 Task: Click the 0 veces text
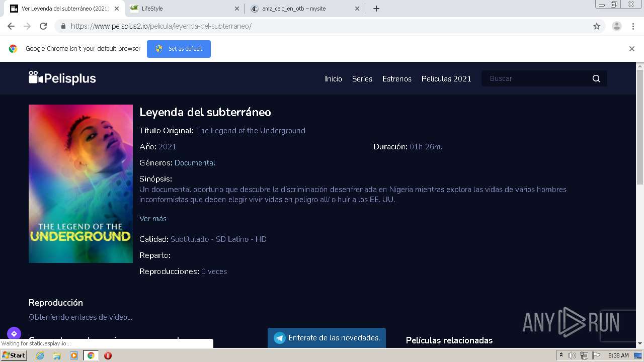pos(214,271)
